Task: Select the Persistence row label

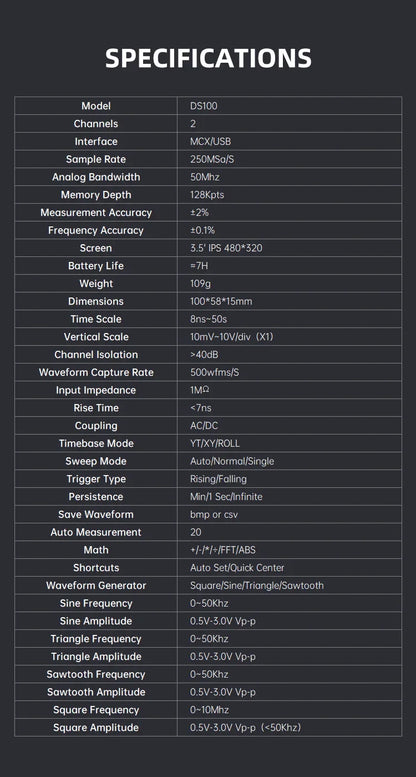Action: click(x=96, y=497)
